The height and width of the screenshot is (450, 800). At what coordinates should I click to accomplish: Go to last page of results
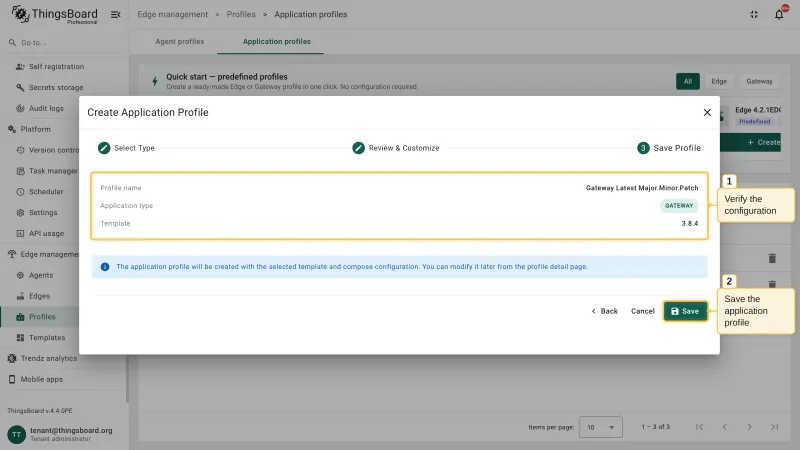click(x=774, y=427)
